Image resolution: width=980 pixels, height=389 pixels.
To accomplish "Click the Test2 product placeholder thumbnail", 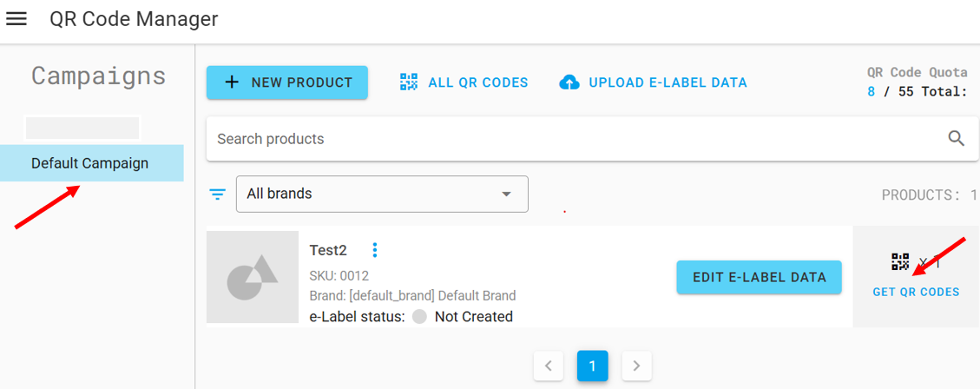I will pyautogui.click(x=253, y=277).
